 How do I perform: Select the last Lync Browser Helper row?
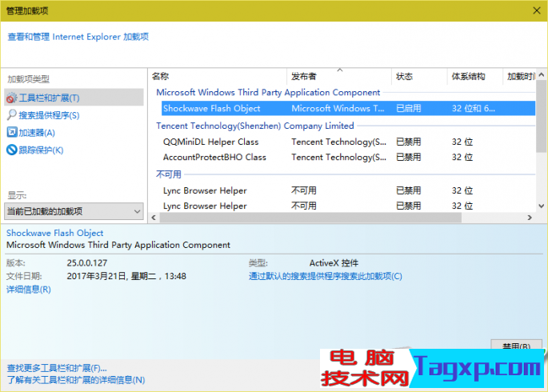tap(348, 206)
